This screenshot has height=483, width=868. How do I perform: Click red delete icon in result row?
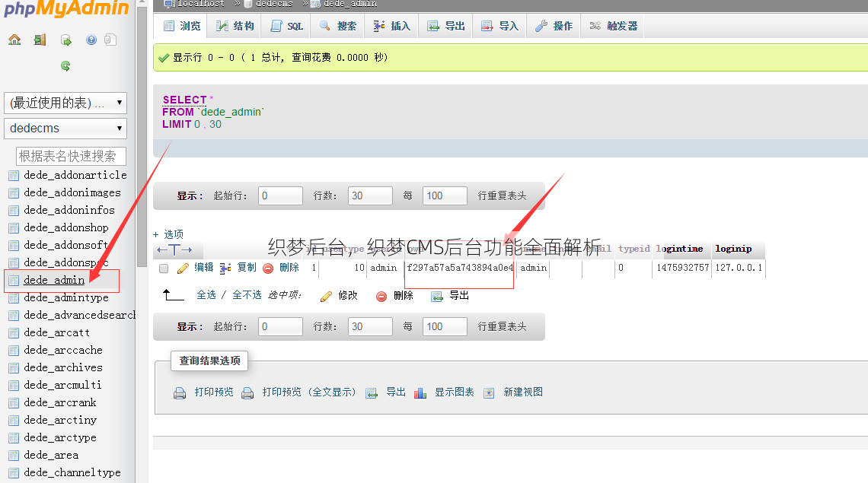click(268, 269)
